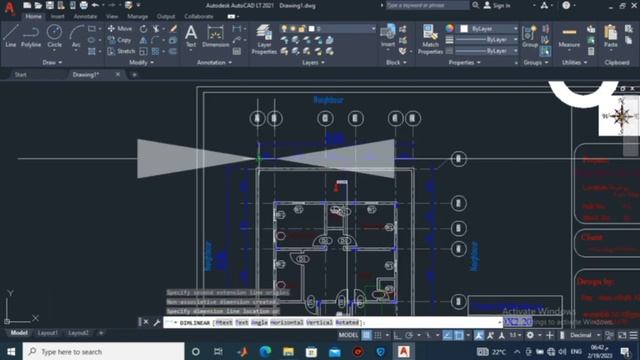Click the Table annotation icon
Viewport: 640px width, 360px height.
[237, 51]
